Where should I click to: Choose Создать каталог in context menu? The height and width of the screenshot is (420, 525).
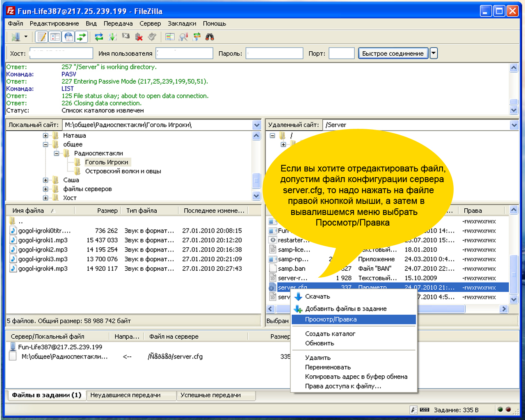coord(354,334)
